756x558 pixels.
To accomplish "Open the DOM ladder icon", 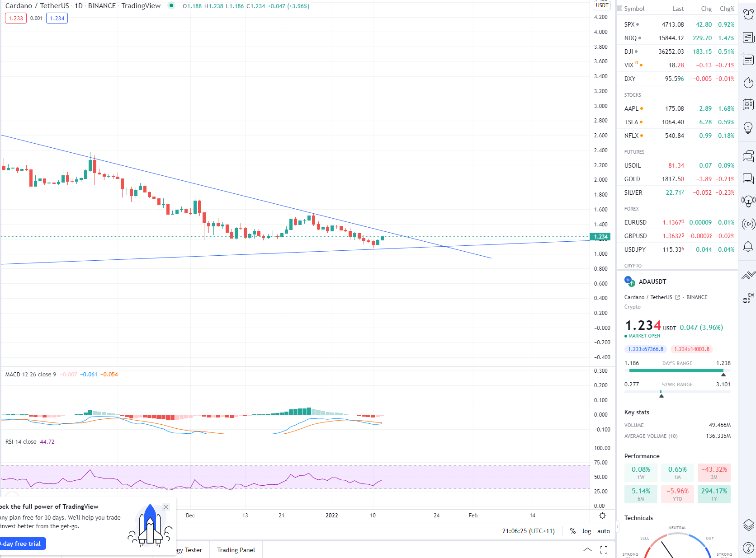I will pyautogui.click(x=748, y=297).
